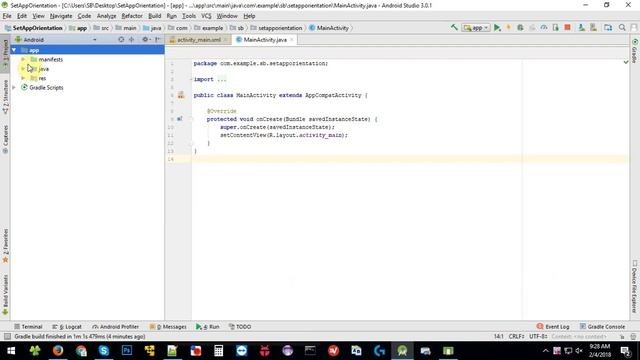This screenshot has width=640, height=360.
Task: Toggle the Favorites tool window tab
Action: coord(5,246)
